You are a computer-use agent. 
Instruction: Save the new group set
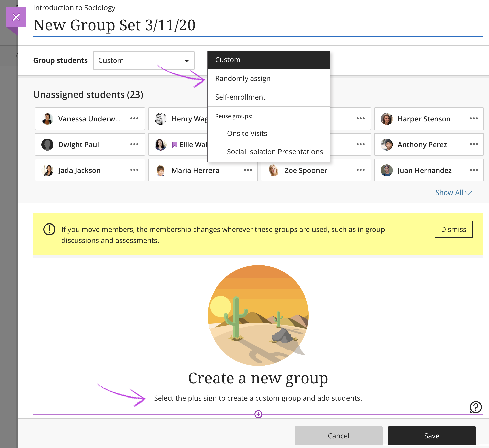coord(431,436)
